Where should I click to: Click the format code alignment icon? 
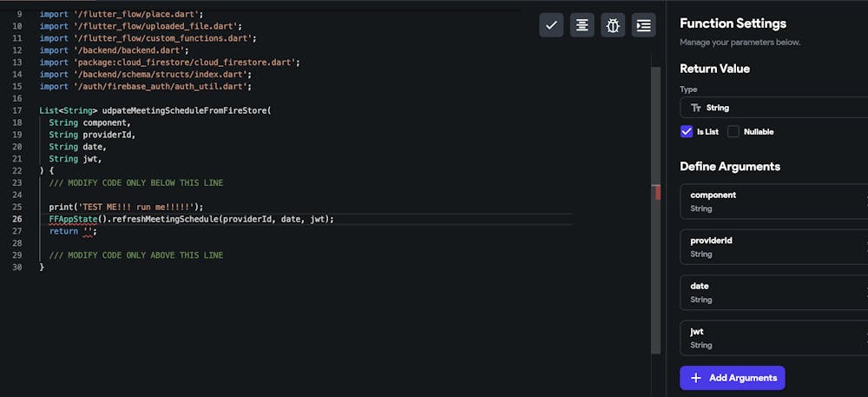(582, 25)
